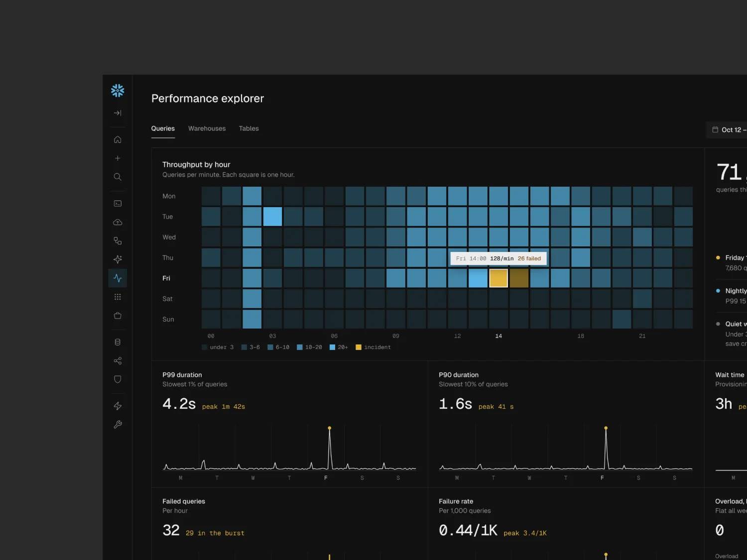Click the 'Failed queries' card title
This screenshot has width=747, height=560.
pos(184,501)
